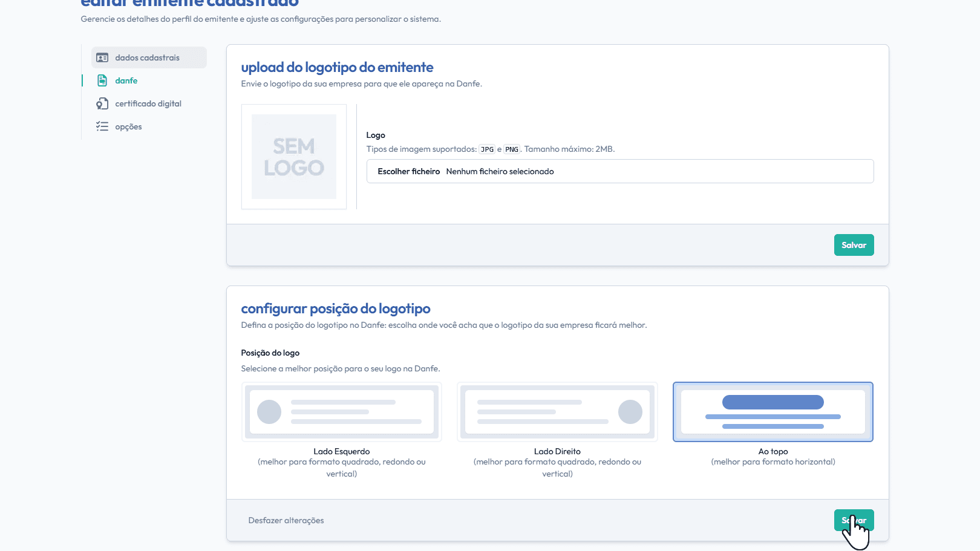Screen dimensions: 980x551
Task: Click the danfe document icon in sidebar
Action: (x=102, y=80)
